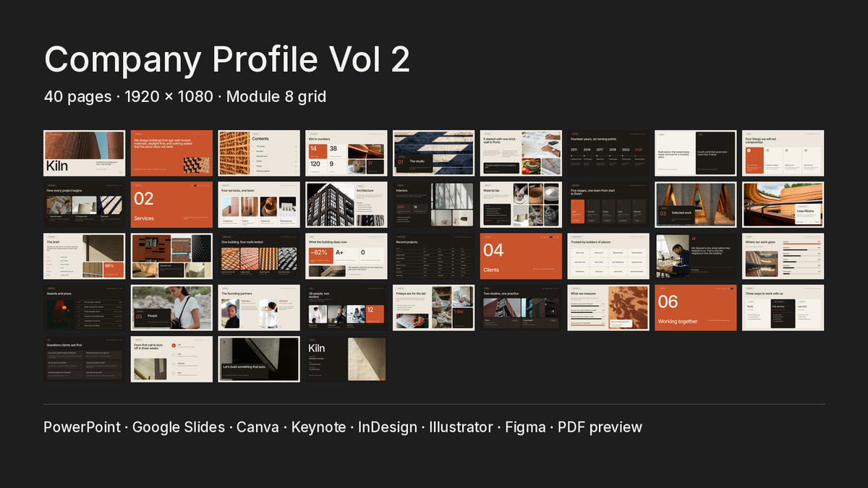Click the 'Illustrator' format label
Screen dimensions: 868x488
pos(461,427)
